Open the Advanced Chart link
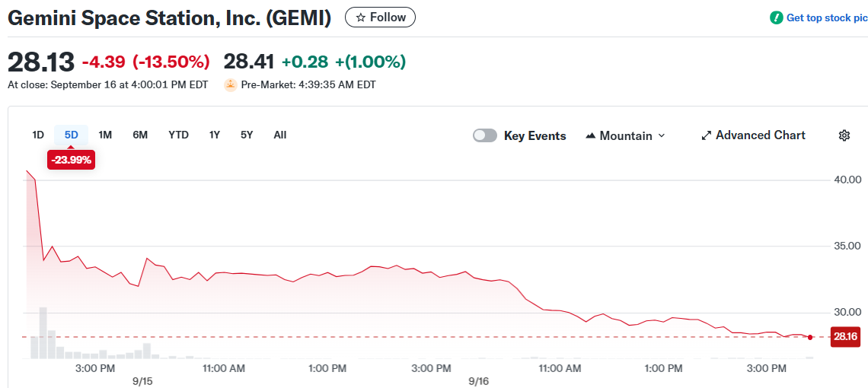Image resolution: width=868 pixels, height=388 pixels. (754, 135)
